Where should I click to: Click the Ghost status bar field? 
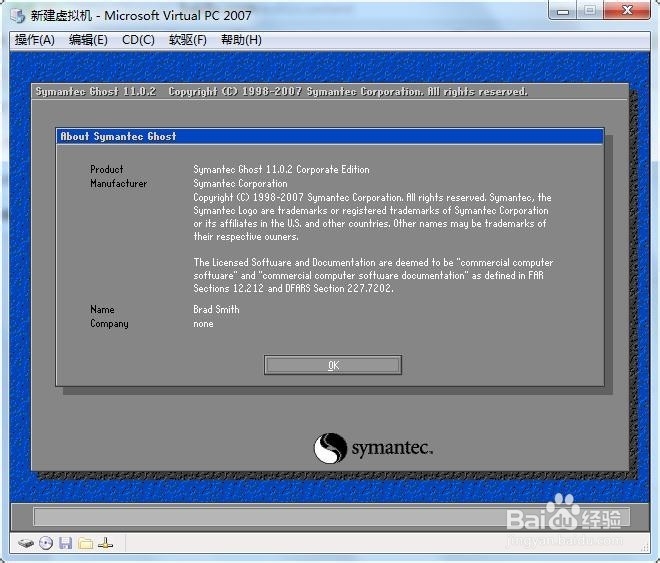coord(331,517)
